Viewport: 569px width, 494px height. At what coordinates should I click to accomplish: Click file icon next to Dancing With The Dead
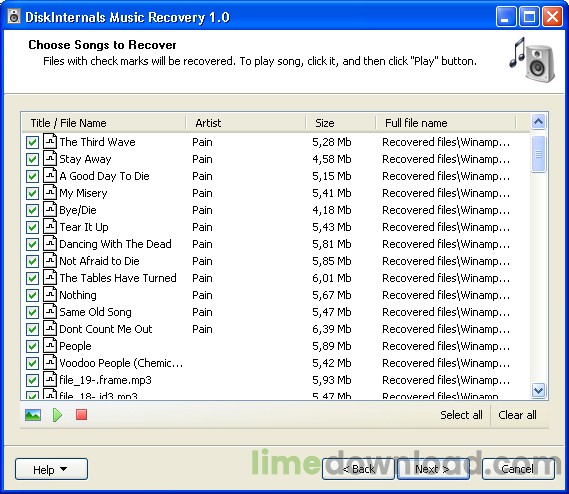(x=50, y=243)
